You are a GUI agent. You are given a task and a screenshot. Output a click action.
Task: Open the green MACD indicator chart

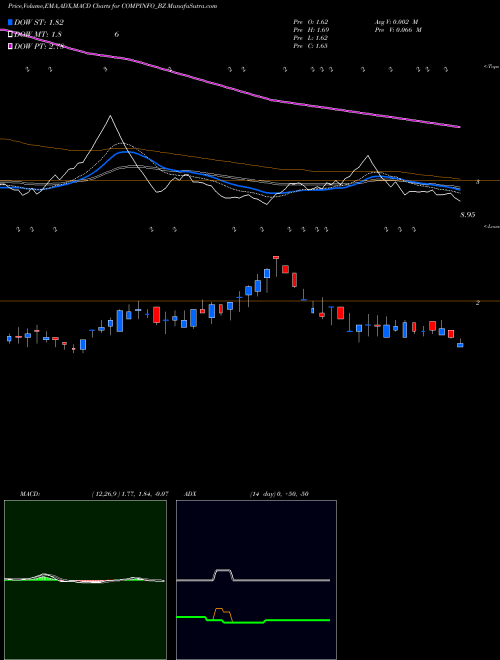(x=85, y=580)
